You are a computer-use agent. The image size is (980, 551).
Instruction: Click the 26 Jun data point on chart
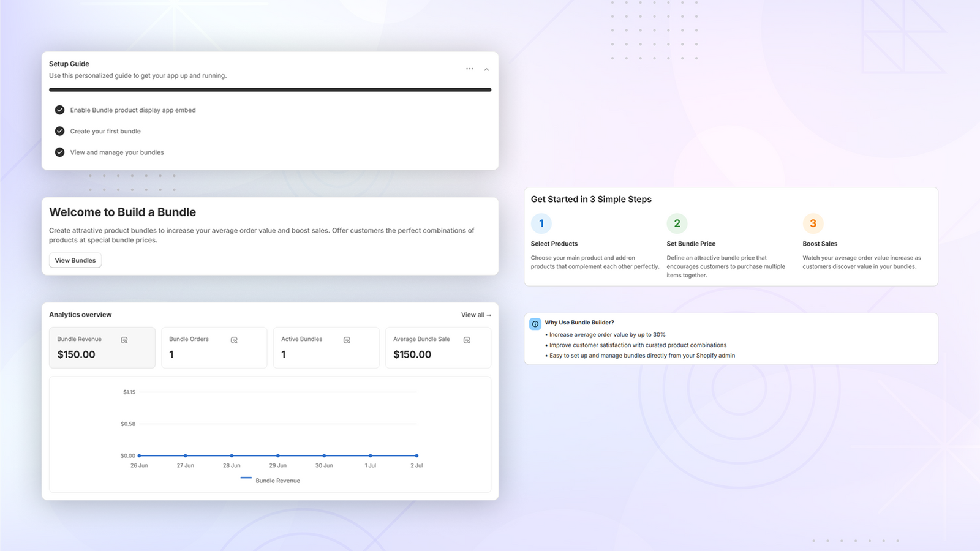tap(140, 455)
